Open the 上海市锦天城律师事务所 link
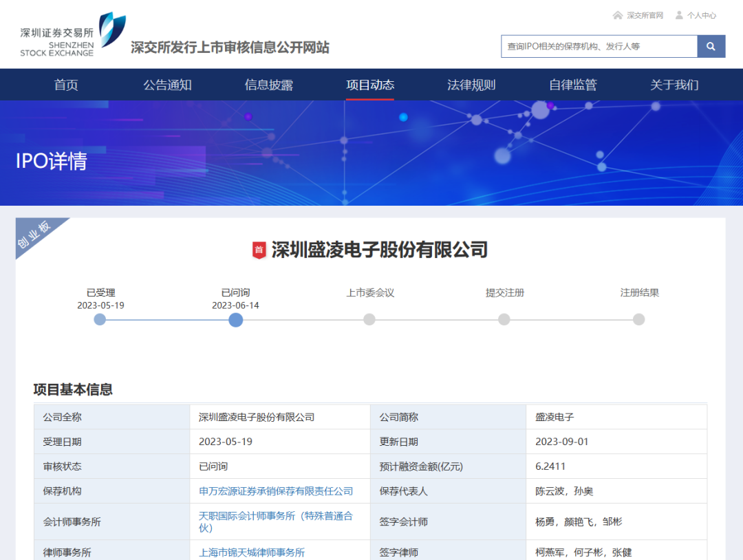Screen dimensions: 743x560 tap(252, 552)
